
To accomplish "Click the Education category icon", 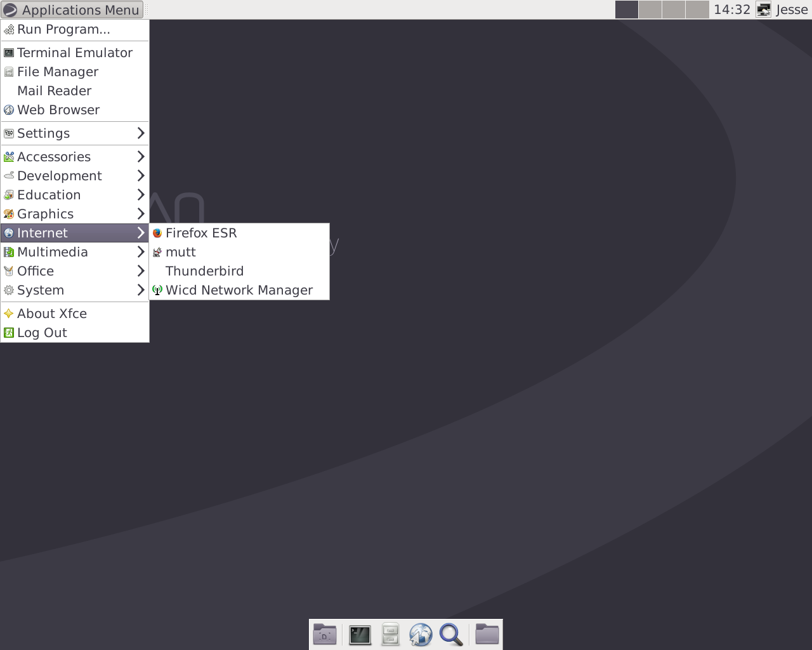I will [x=9, y=195].
